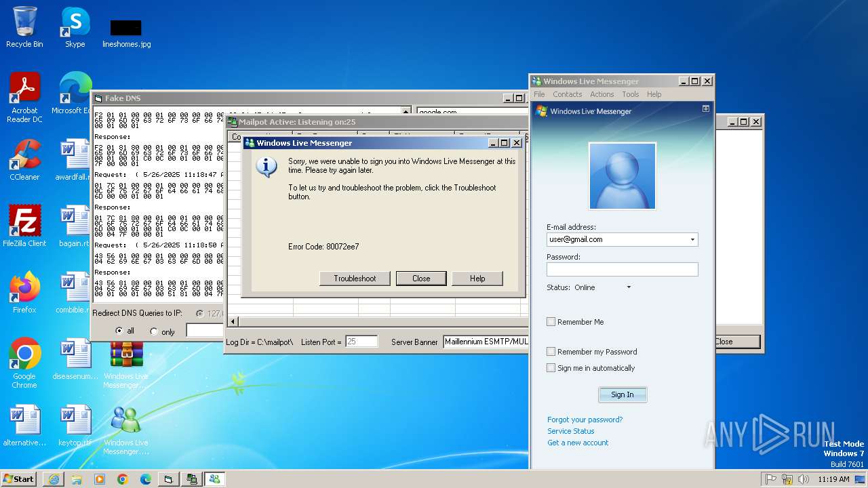This screenshot has height=488, width=868.
Task: Open Firefox from the desktop
Action: 24,293
